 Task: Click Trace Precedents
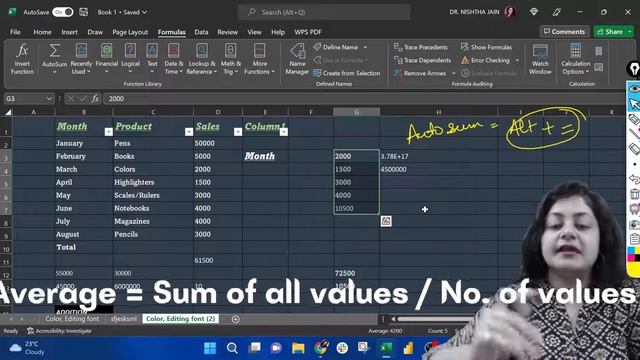421,47
